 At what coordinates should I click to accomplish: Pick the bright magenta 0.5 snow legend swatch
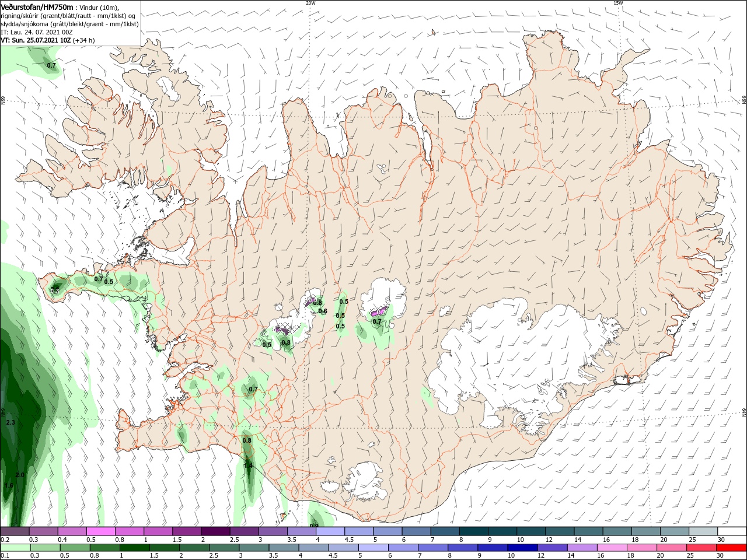pos(101,531)
